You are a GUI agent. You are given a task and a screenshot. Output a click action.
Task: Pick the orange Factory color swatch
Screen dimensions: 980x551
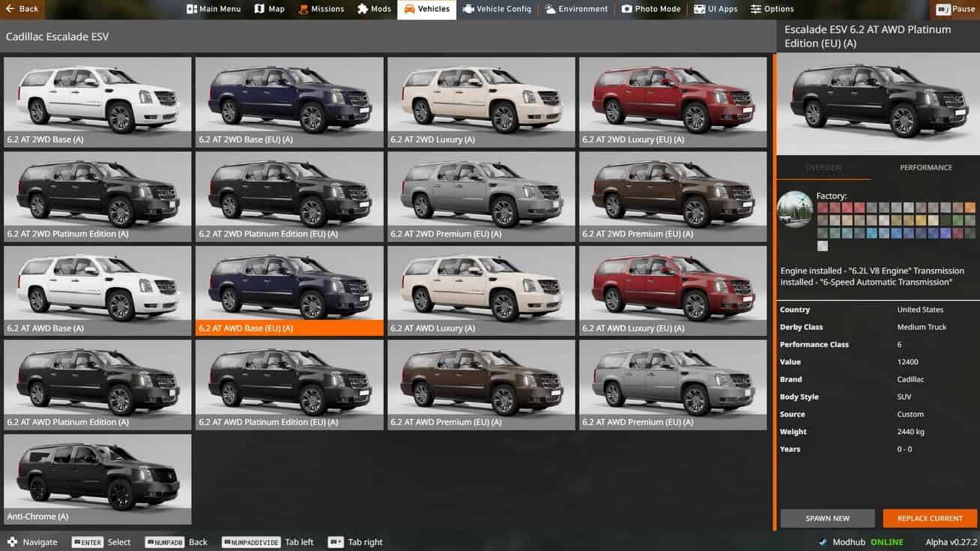pyautogui.click(x=970, y=208)
